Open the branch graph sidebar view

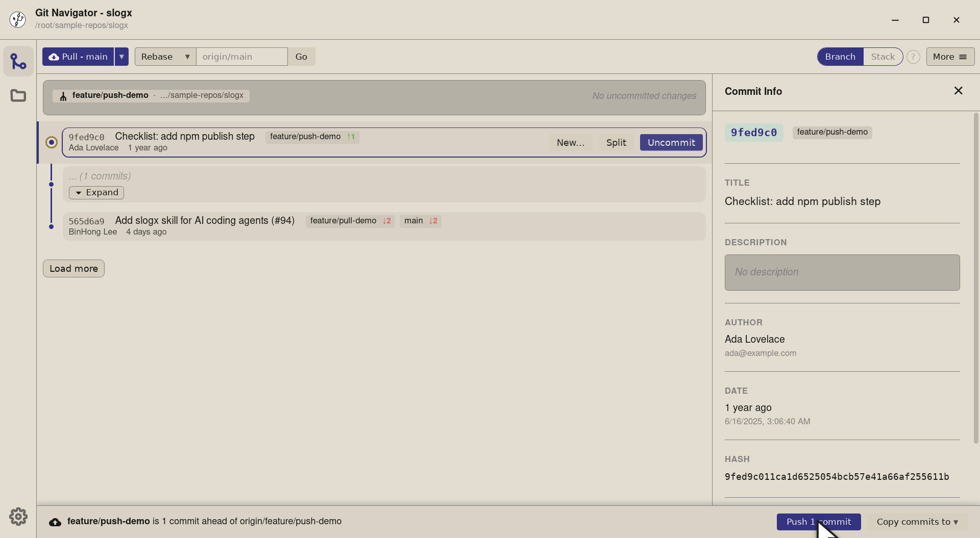pyautogui.click(x=18, y=61)
